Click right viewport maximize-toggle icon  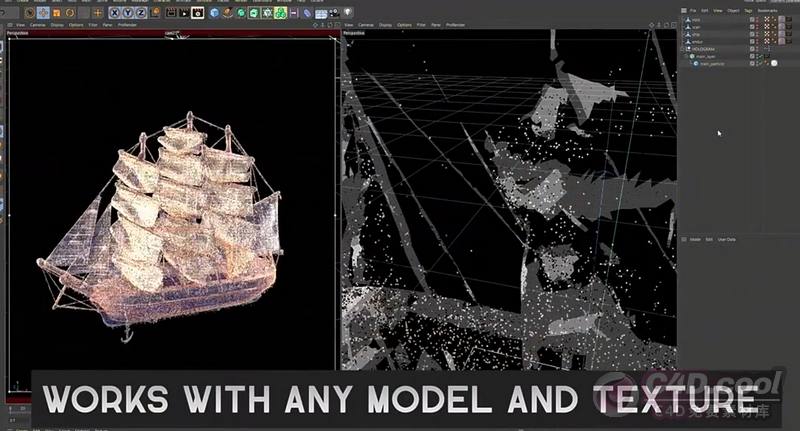coord(673,24)
